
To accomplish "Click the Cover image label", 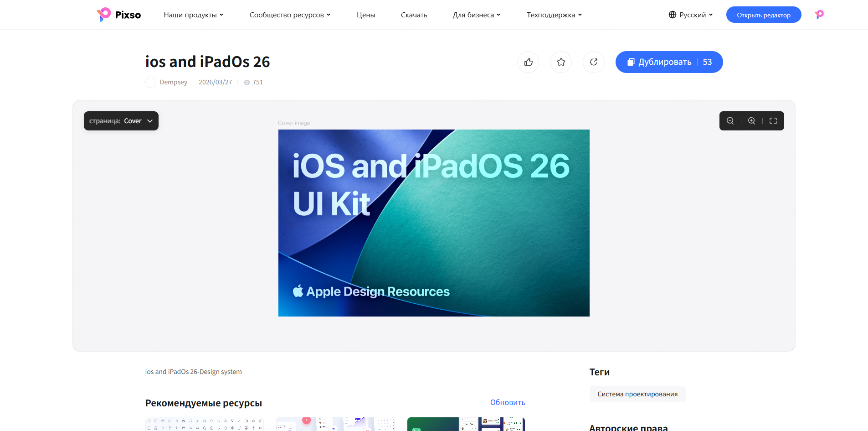I will point(294,123).
